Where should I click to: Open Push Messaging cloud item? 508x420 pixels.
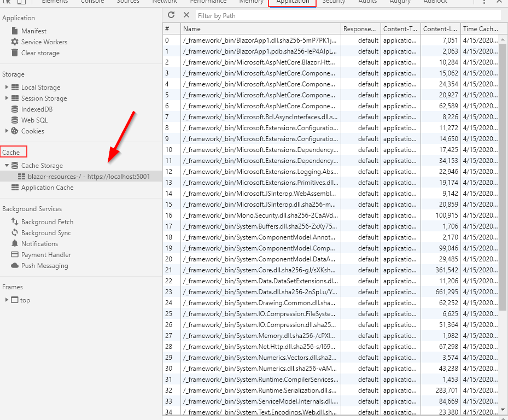pos(44,266)
